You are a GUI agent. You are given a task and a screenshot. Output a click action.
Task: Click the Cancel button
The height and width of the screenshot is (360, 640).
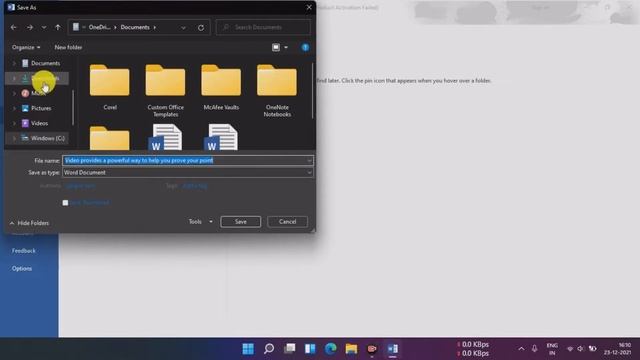[287, 222]
